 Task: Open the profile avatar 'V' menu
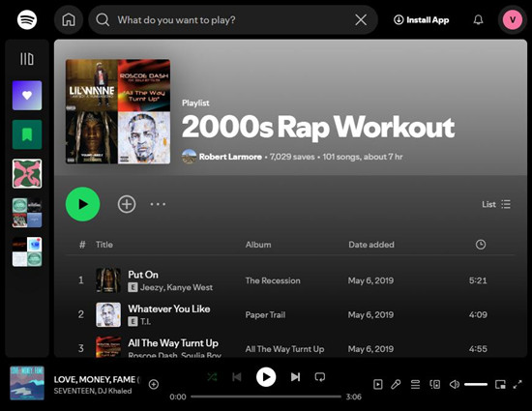click(x=513, y=19)
